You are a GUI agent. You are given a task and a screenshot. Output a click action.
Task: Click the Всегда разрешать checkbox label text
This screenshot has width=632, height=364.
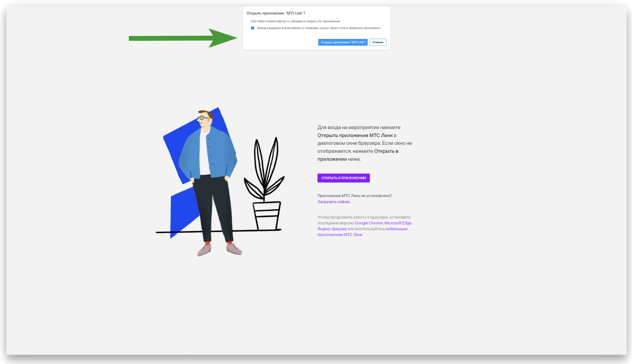pos(318,28)
